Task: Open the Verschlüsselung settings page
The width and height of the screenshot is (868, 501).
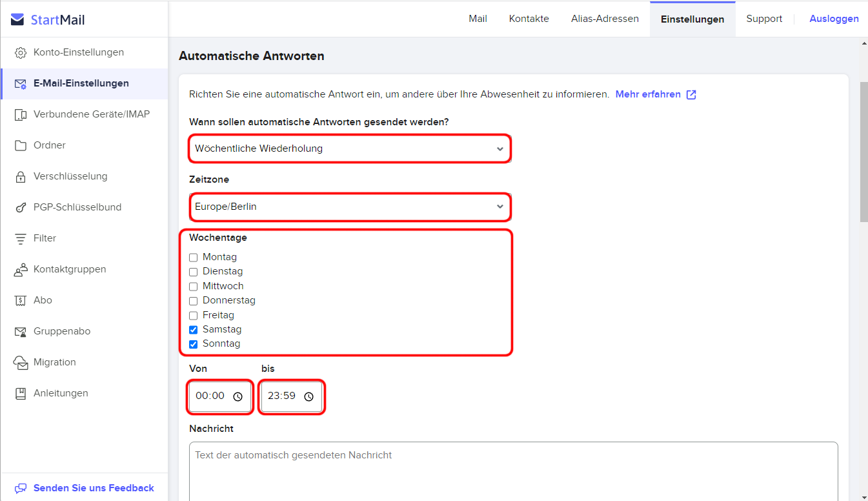Action: tap(84, 176)
